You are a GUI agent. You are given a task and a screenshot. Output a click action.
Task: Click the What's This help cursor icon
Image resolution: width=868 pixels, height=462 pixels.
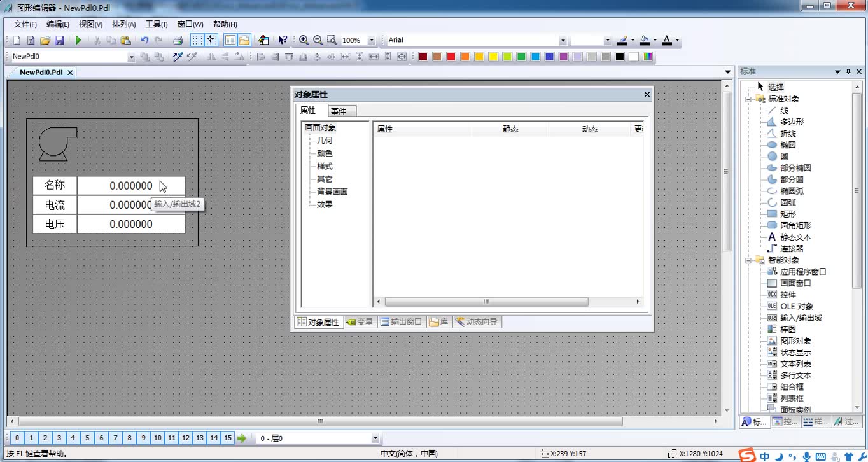(283, 40)
